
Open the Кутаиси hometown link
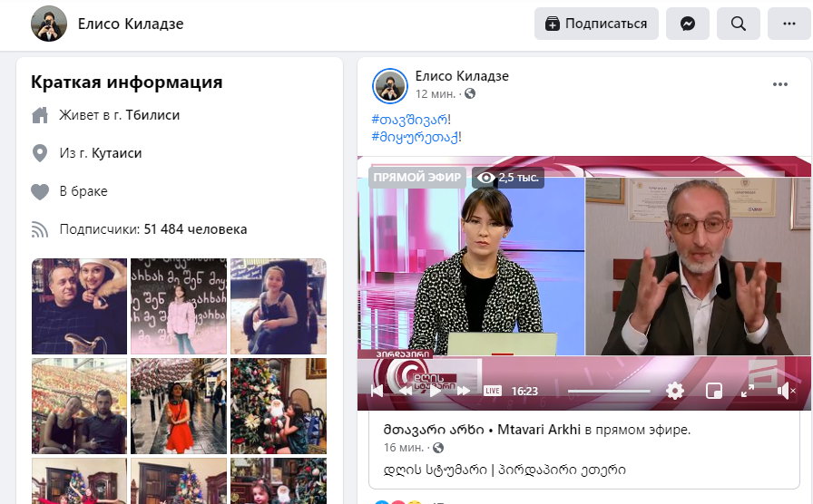coord(117,153)
